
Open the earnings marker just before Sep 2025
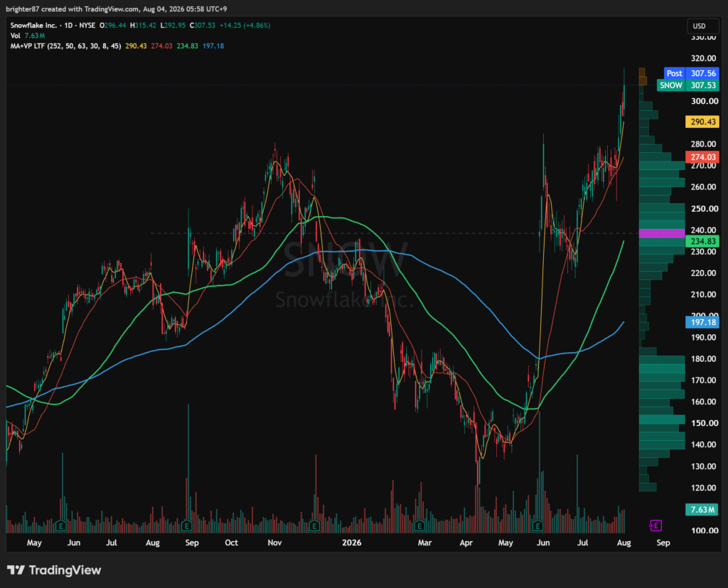pyautogui.click(x=187, y=525)
